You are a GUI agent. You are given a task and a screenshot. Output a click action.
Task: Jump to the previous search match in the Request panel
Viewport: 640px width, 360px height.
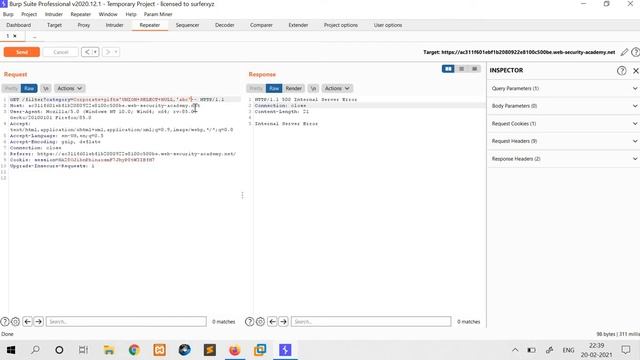(x=27, y=322)
